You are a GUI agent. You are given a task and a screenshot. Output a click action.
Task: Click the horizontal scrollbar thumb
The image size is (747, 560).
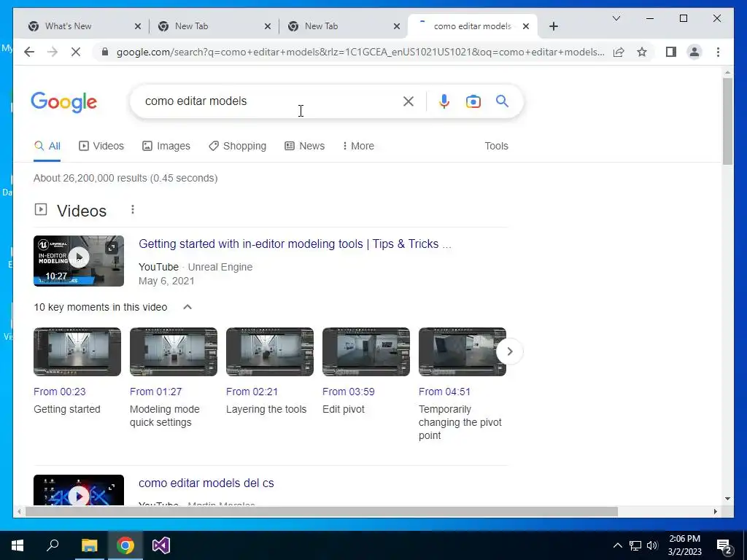coord(322,511)
